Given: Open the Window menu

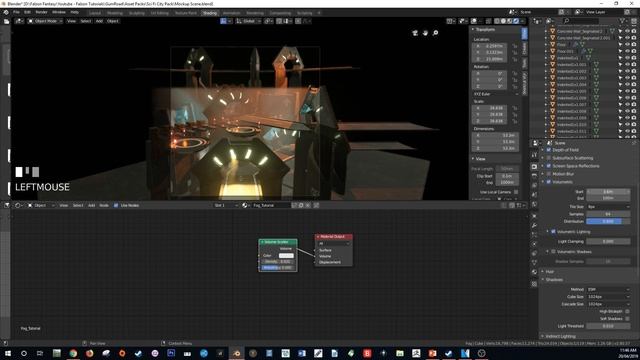Looking at the screenshot, I should click(59, 12).
